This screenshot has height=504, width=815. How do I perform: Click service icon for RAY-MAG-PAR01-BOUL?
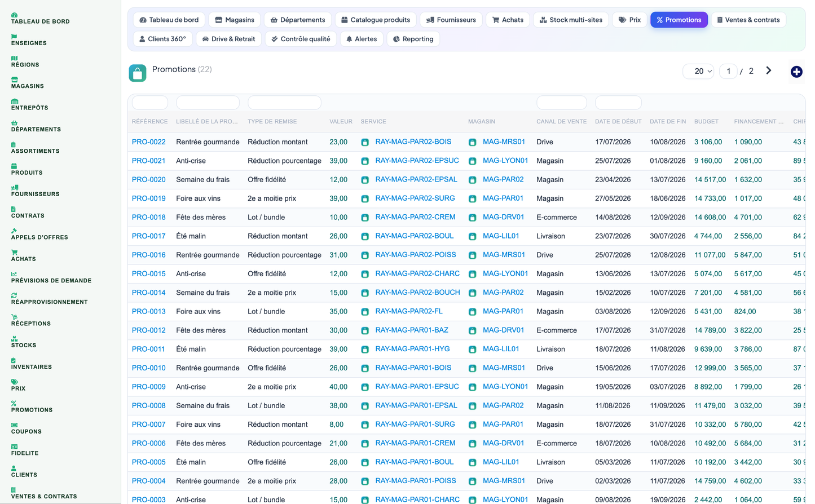click(365, 462)
